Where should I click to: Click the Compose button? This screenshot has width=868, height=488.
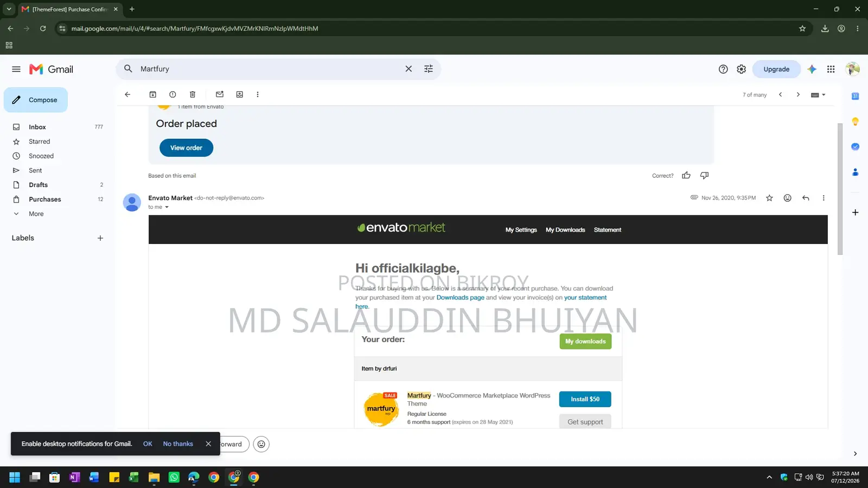point(36,100)
